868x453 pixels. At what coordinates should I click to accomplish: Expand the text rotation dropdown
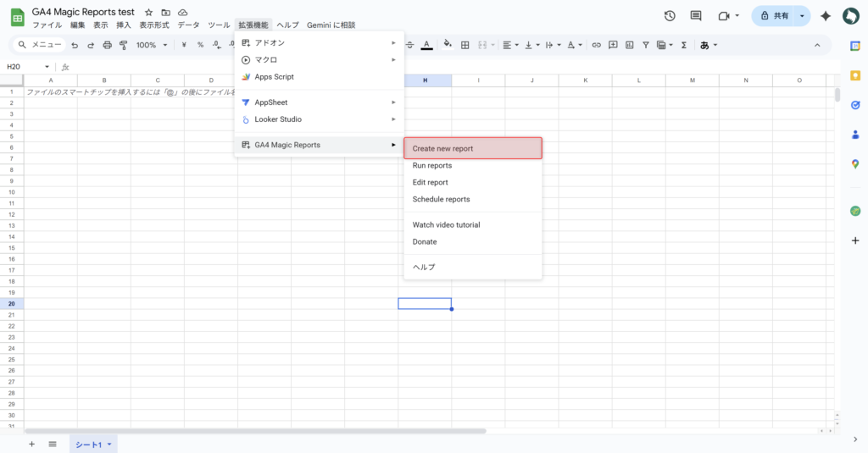tap(580, 46)
